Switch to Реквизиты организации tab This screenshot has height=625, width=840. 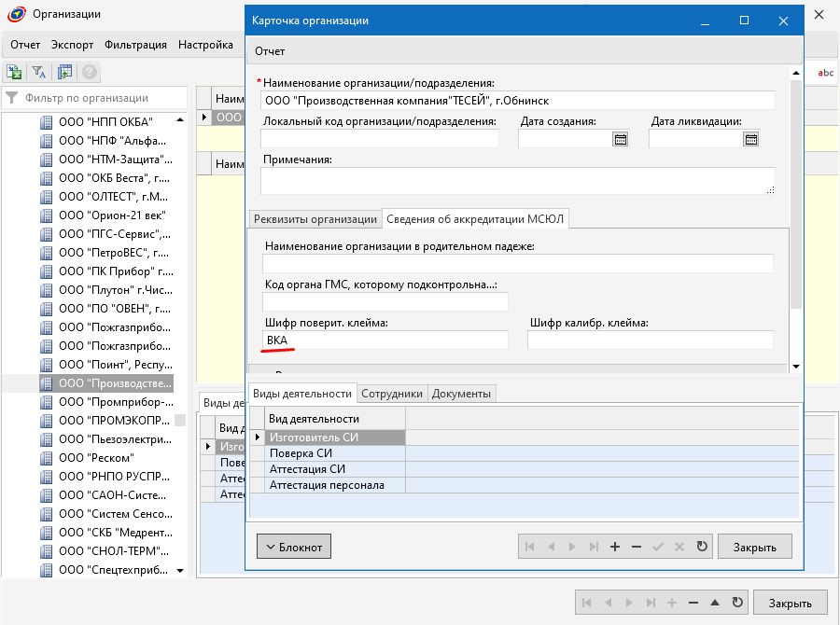(315, 219)
